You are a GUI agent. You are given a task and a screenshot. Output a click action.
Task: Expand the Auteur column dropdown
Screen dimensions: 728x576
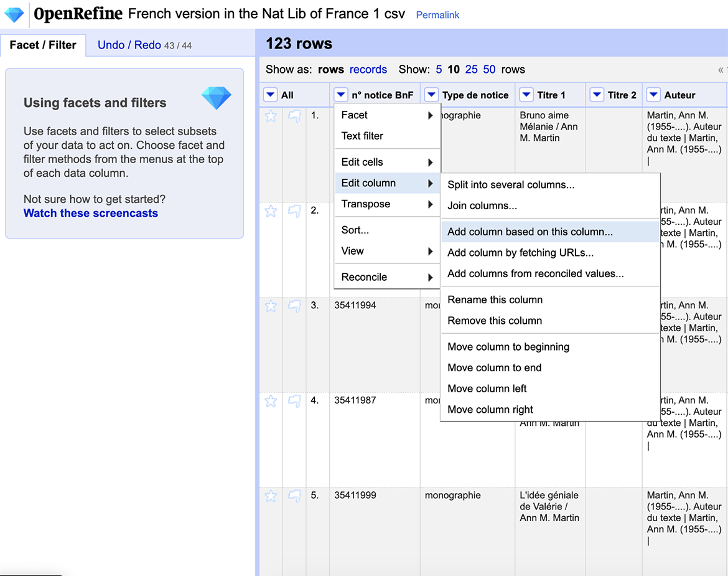[653, 95]
